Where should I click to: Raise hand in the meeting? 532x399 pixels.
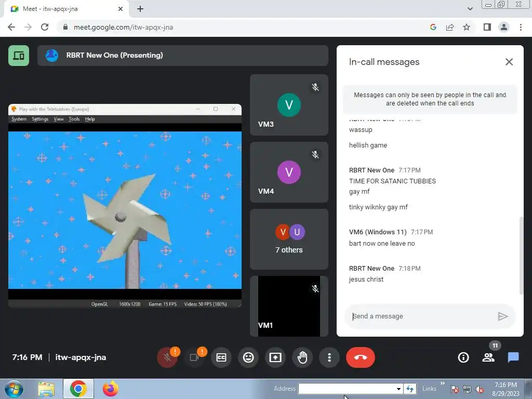point(302,357)
